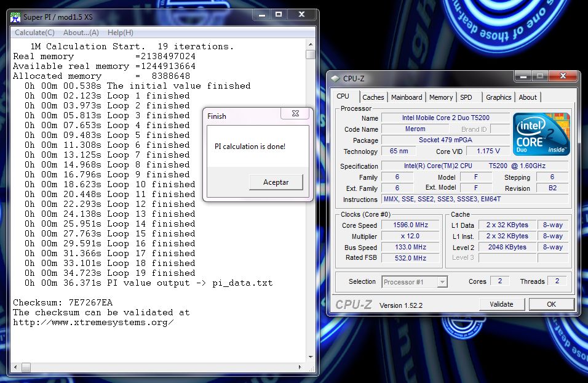Click the Multiplier value x 12.0
Screen dimensions: 588x383
click(x=410, y=236)
